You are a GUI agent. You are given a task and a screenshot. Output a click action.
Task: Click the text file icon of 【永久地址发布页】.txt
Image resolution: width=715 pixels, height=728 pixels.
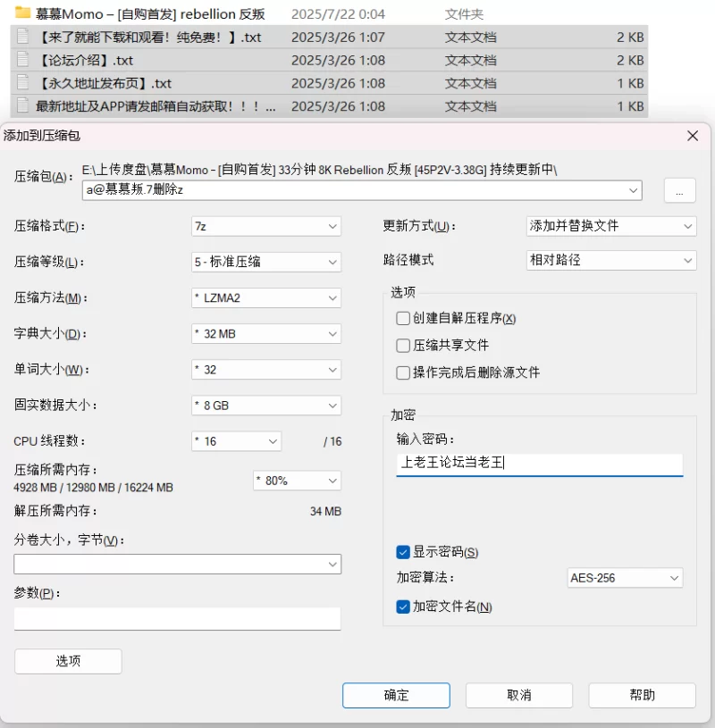(x=22, y=83)
